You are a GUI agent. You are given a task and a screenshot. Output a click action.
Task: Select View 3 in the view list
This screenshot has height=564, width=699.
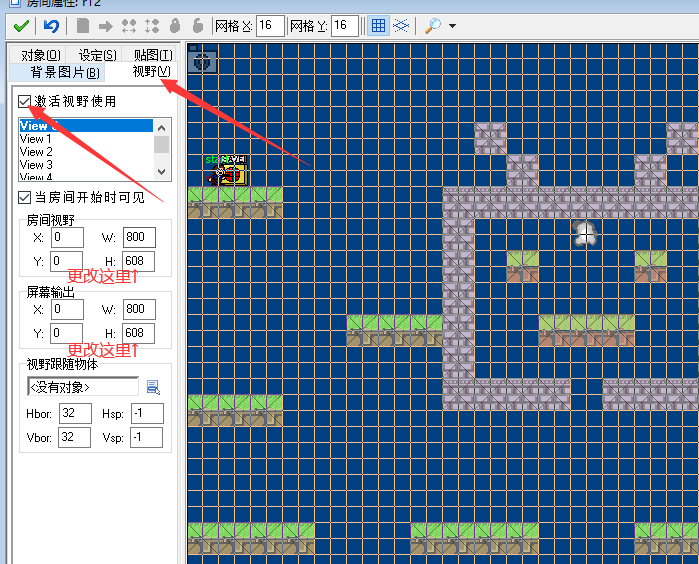pos(86,165)
